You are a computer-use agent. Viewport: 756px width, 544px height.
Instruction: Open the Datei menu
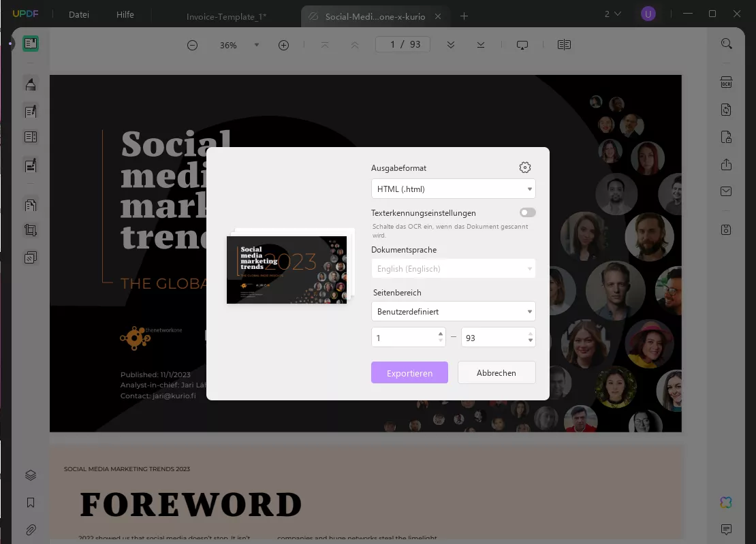point(79,14)
